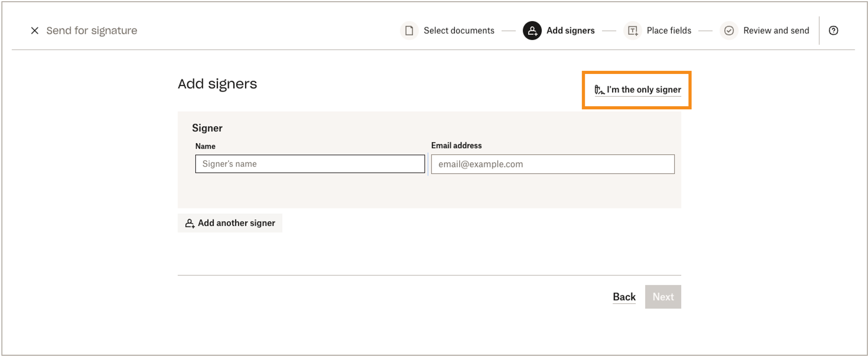The height and width of the screenshot is (356, 868).
Task: Open the Review and send step
Action: click(x=776, y=31)
